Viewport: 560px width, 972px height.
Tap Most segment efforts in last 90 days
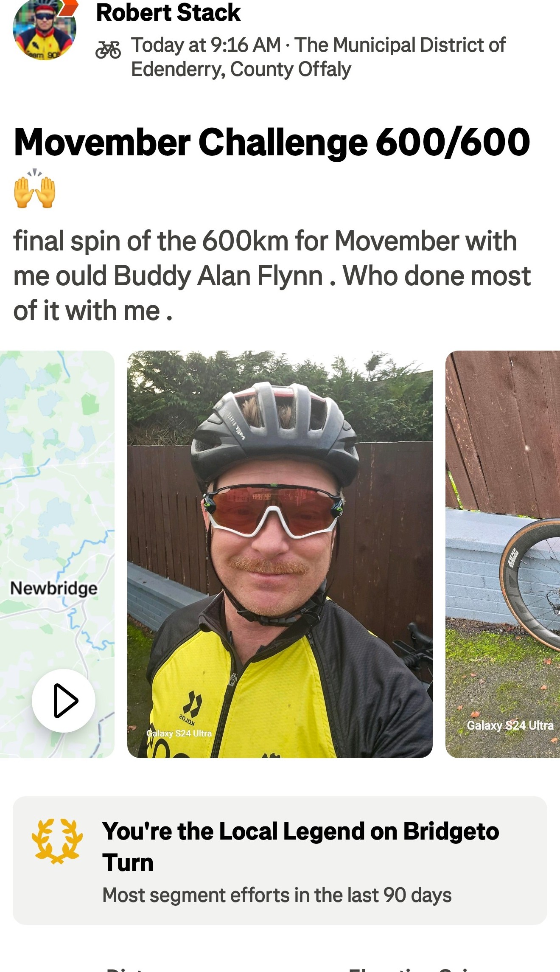(x=277, y=895)
